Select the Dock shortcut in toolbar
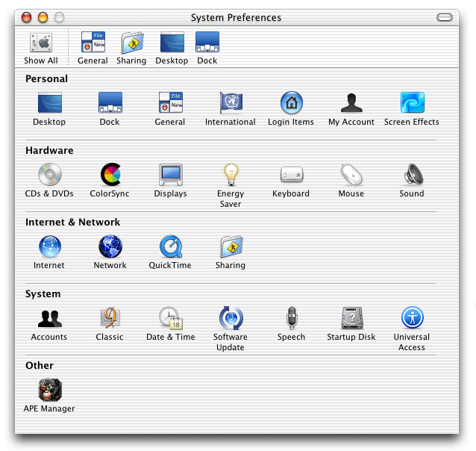The image size is (476, 451). pos(207,43)
